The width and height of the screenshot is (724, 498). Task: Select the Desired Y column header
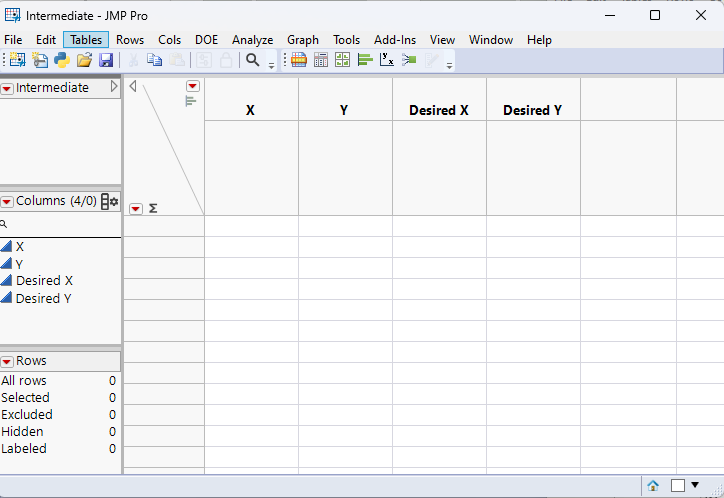[533, 110]
